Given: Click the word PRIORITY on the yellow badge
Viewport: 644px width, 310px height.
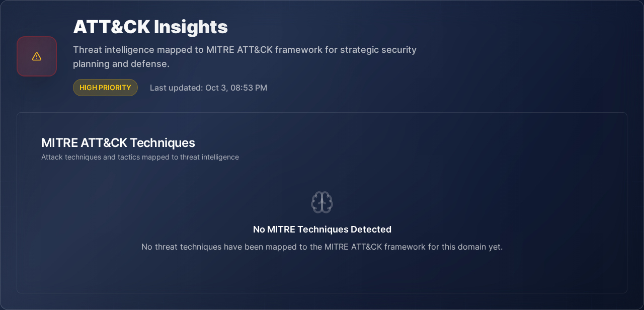Looking at the screenshot, I should tap(115, 88).
